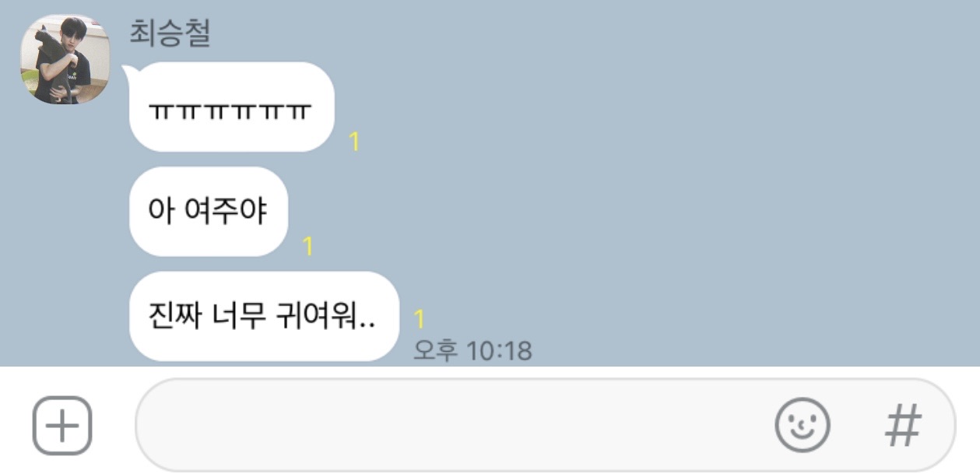
Task: Open the smiley emoticon picker
Action: click(803, 426)
